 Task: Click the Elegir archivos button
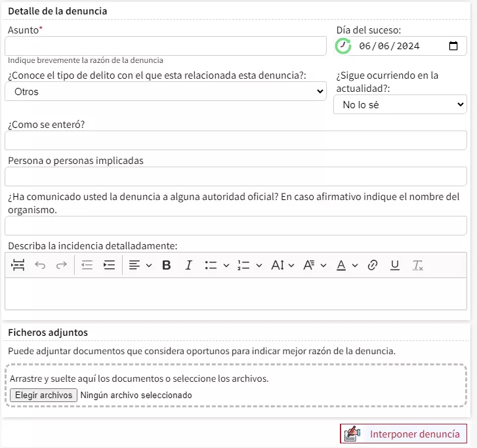(x=43, y=395)
